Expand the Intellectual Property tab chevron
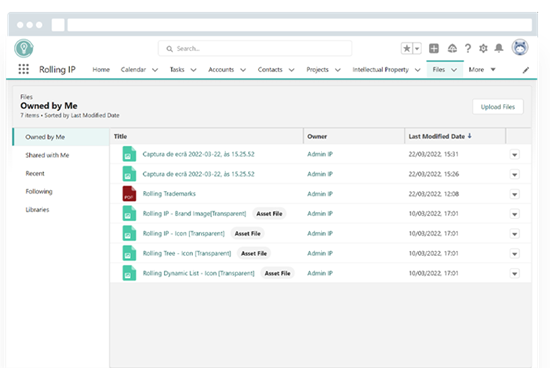This screenshot has height=368, width=550. tap(418, 70)
